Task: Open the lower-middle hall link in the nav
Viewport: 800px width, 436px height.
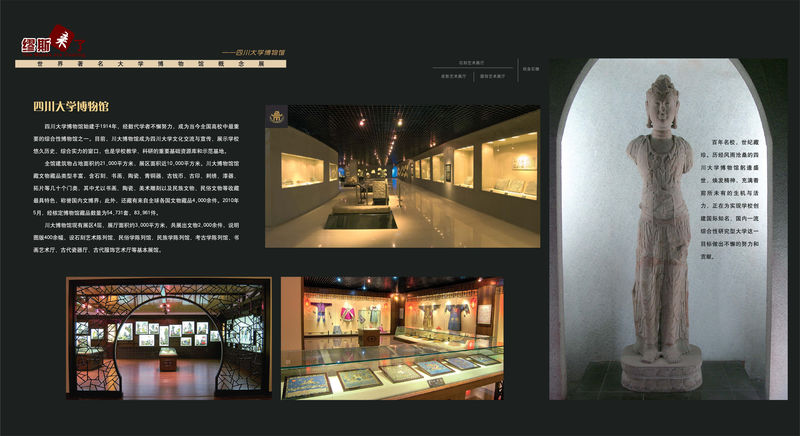Action: (493, 76)
